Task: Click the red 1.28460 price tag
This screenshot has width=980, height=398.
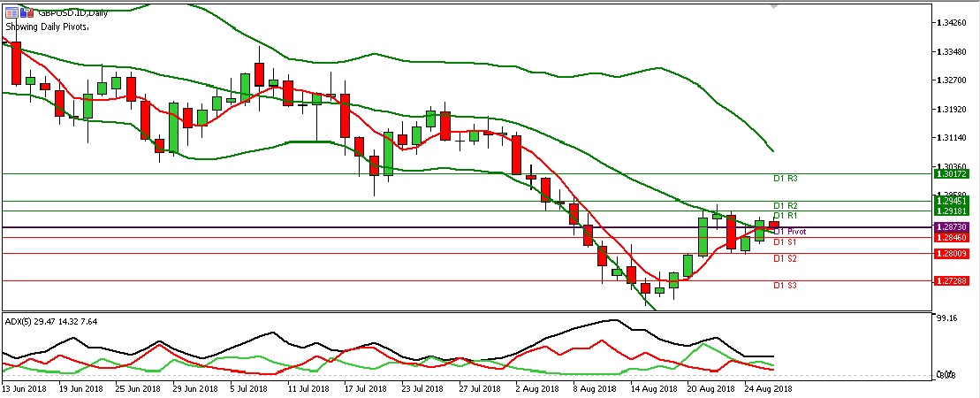Action: (953, 237)
